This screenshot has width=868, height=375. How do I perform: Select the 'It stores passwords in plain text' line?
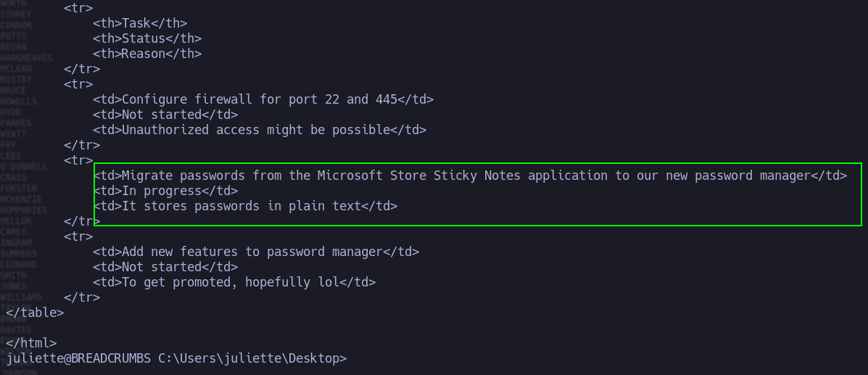click(245, 206)
